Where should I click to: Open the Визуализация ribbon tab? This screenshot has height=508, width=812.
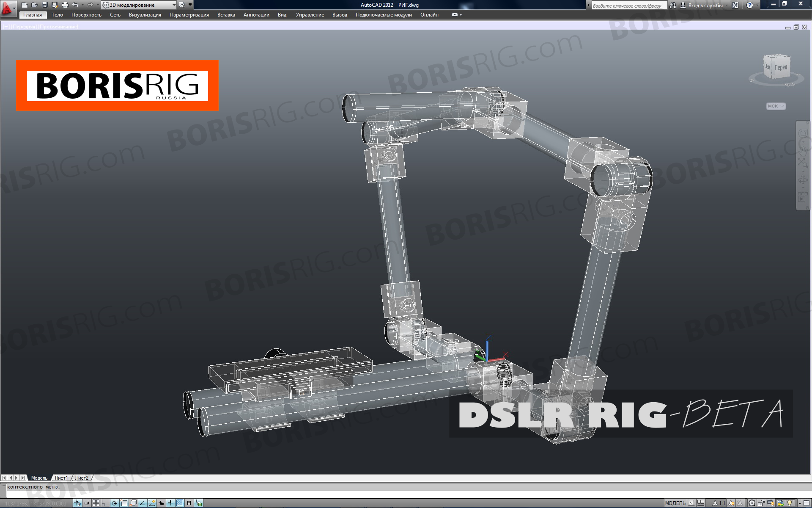coord(145,15)
